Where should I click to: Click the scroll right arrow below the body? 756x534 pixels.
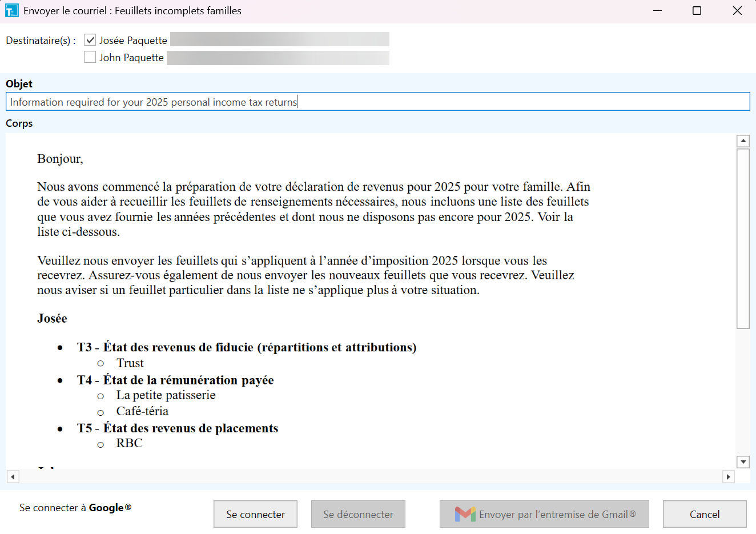pos(728,476)
